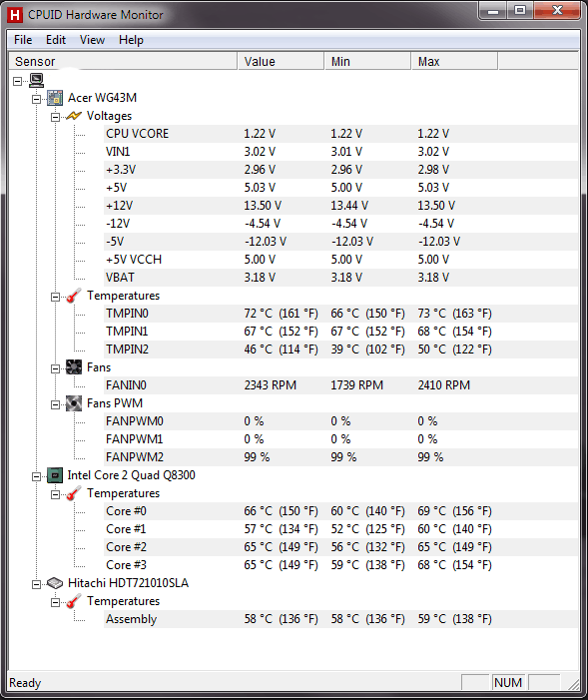The height and width of the screenshot is (700, 588).
Task: Select the VBAT voltage row
Action: coord(341,278)
